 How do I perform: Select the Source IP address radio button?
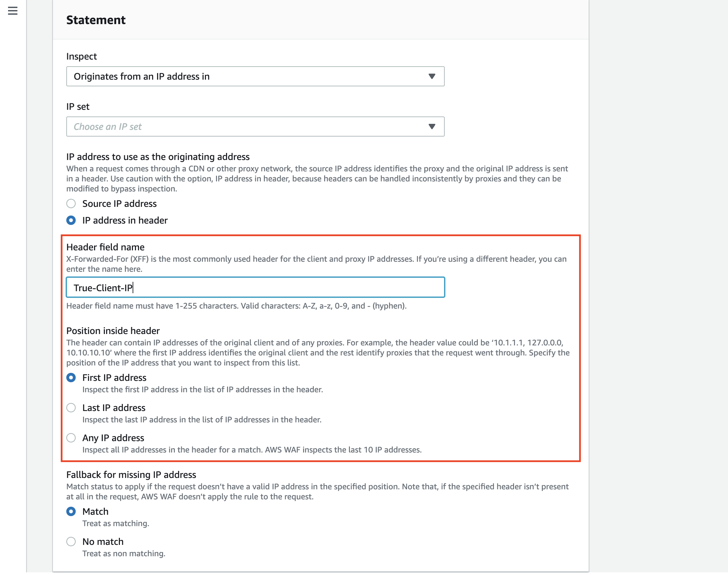[x=71, y=204]
